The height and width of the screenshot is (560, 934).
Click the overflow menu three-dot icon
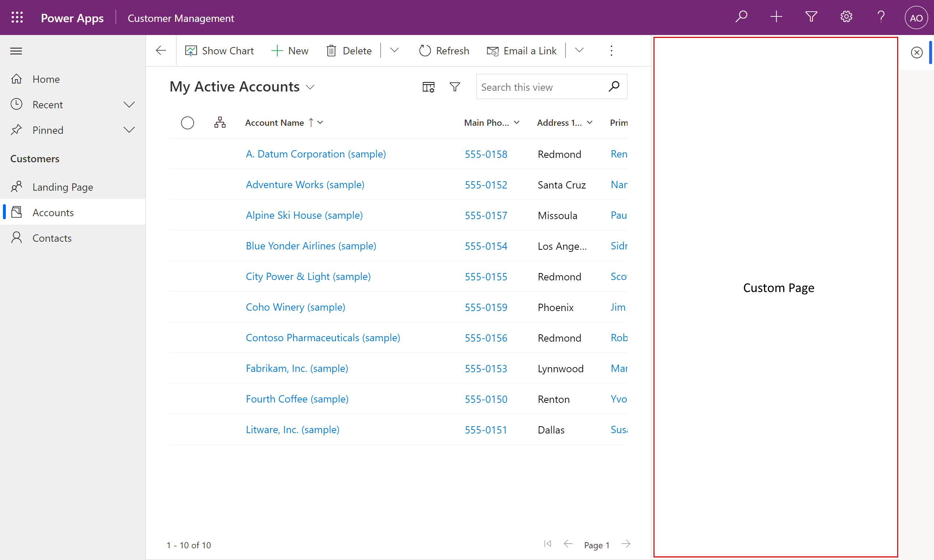611,51
